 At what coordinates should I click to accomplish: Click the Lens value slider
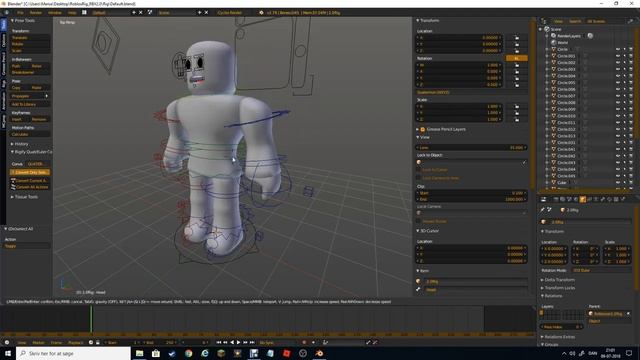[471, 148]
